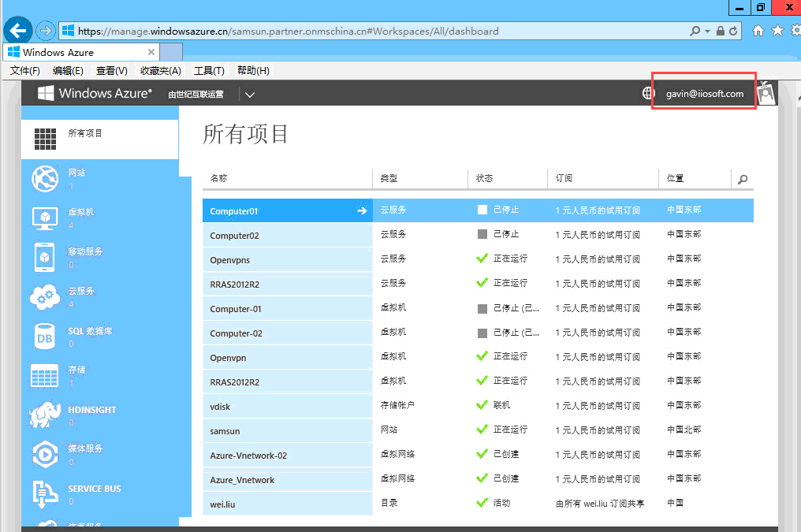The image size is (801, 532).
Task: Select 所有项目 grid icon in sidebar
Action: point(46,139)
